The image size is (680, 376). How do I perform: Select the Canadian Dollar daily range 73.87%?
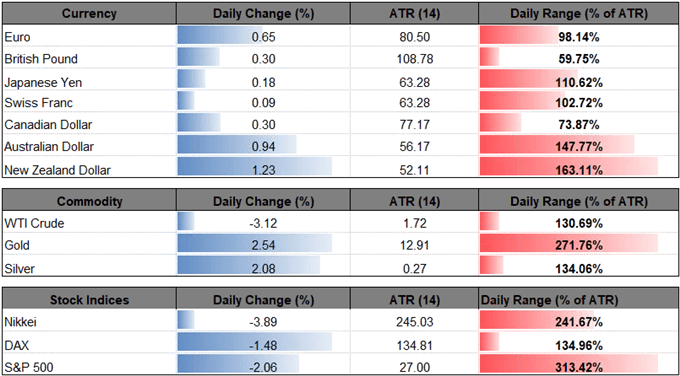pos(578,125)
